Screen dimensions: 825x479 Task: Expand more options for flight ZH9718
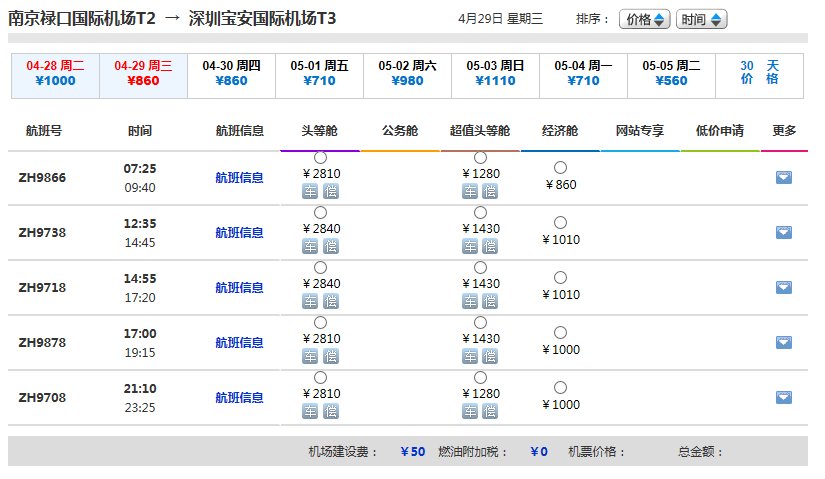[x=784, y=287]
